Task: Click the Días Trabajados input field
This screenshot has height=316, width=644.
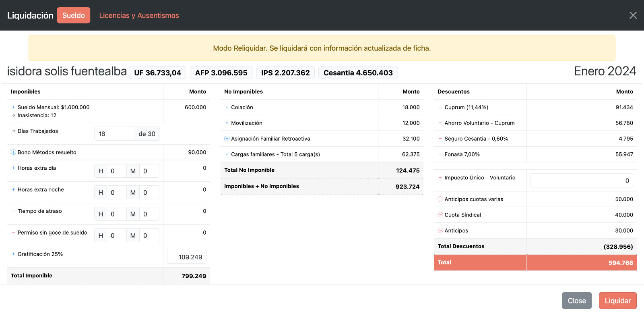Action: click(x=114, y=134)
